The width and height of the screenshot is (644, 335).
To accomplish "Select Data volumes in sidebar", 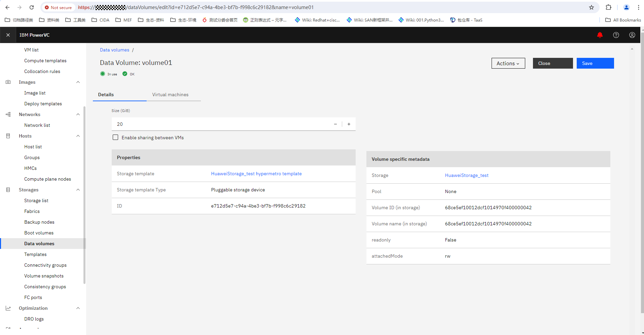I will pos(43,244).
